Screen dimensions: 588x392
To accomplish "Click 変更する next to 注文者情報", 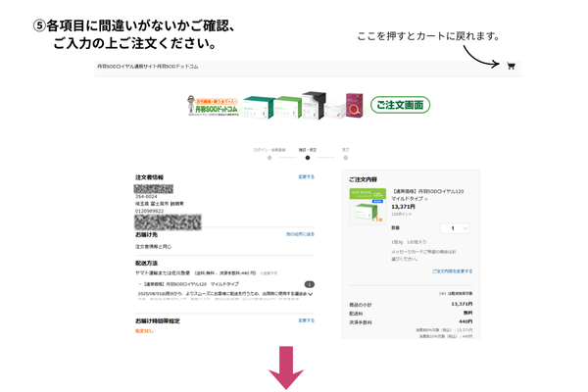I will click(x=306, y=177).
